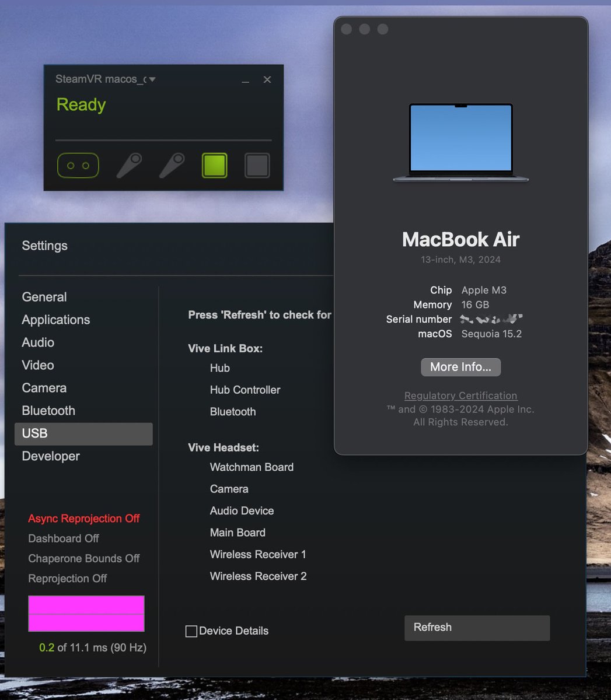Click the MacBook Air title text

[460, 239]
